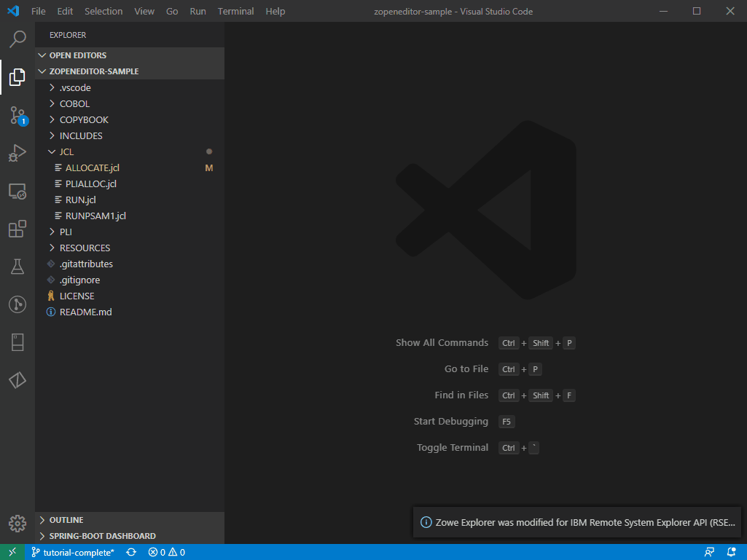Click the M modified badge on ALLOCATE.jcl
747x560 pixels.
click(208, 168)
